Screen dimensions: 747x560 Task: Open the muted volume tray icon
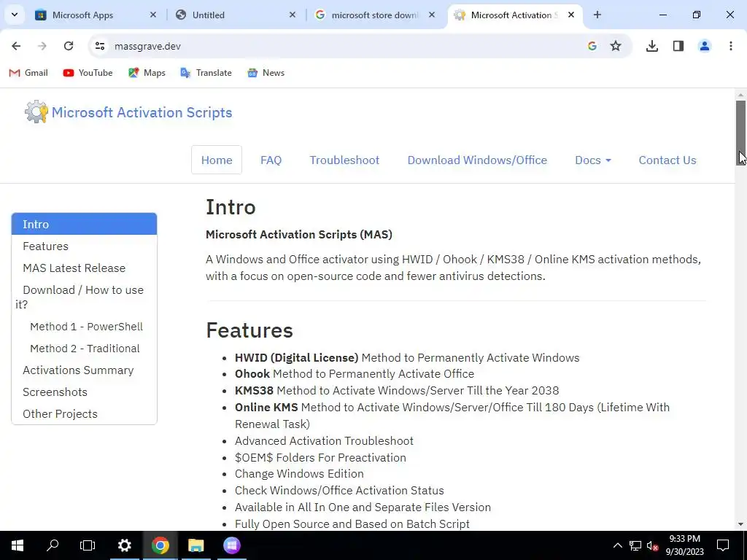pyautogui.click(x=652, y=545)
